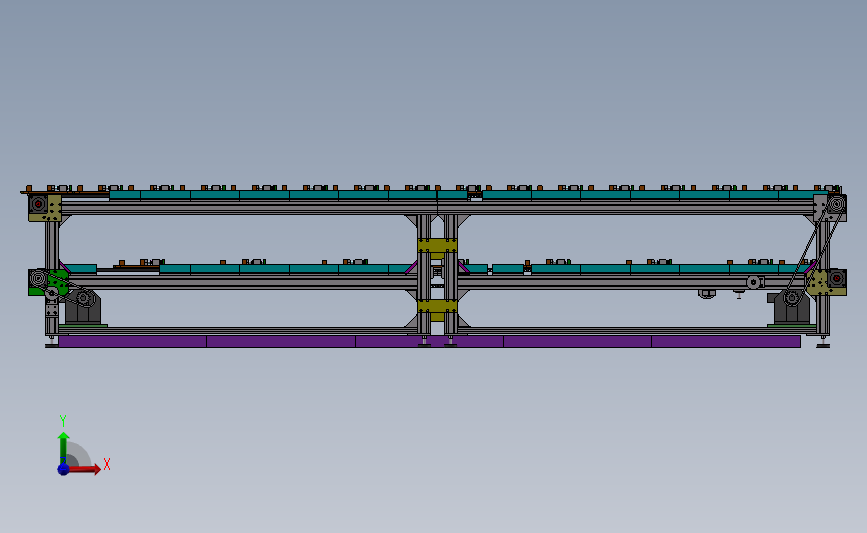Select the olive corner plate at the upper-left end
The height and width of the screenshot is (533, 867).
(x=54, y=208)
